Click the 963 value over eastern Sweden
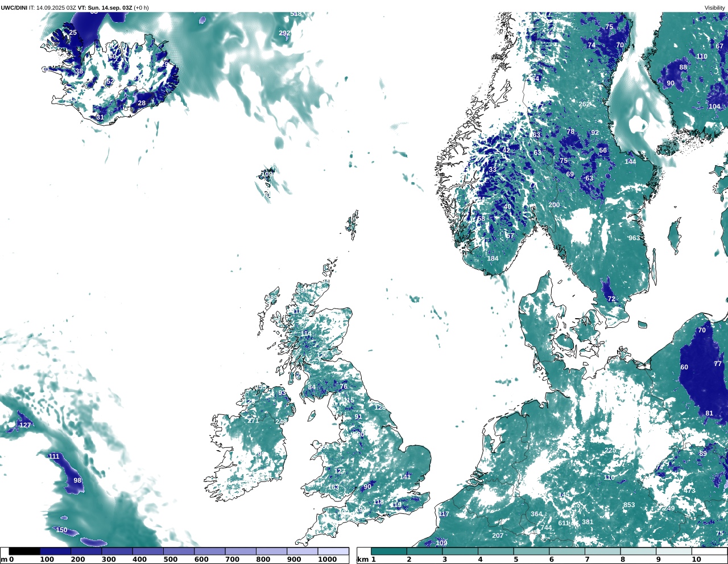The height and width of the screenshot is (564, 728). click(x=634, y=238)
